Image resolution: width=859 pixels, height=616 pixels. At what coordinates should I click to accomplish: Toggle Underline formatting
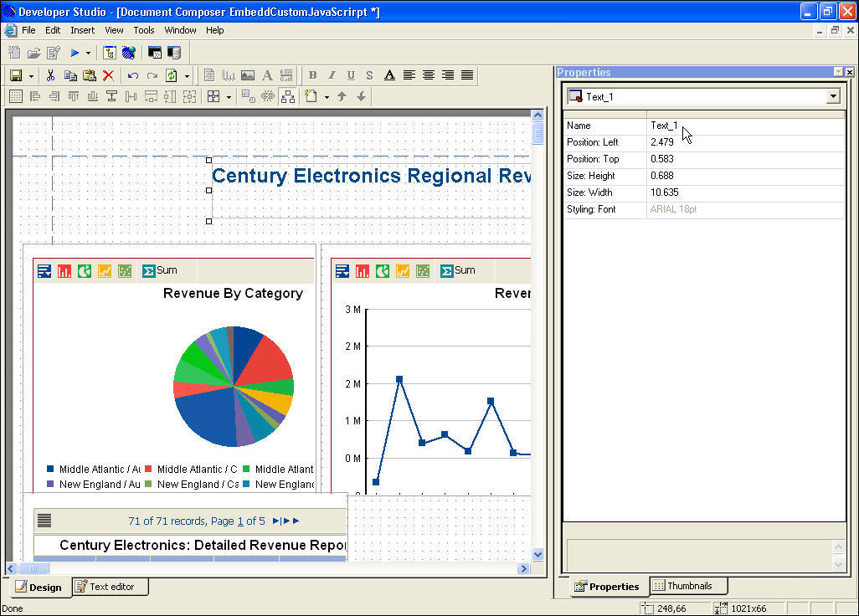[351, 75]
